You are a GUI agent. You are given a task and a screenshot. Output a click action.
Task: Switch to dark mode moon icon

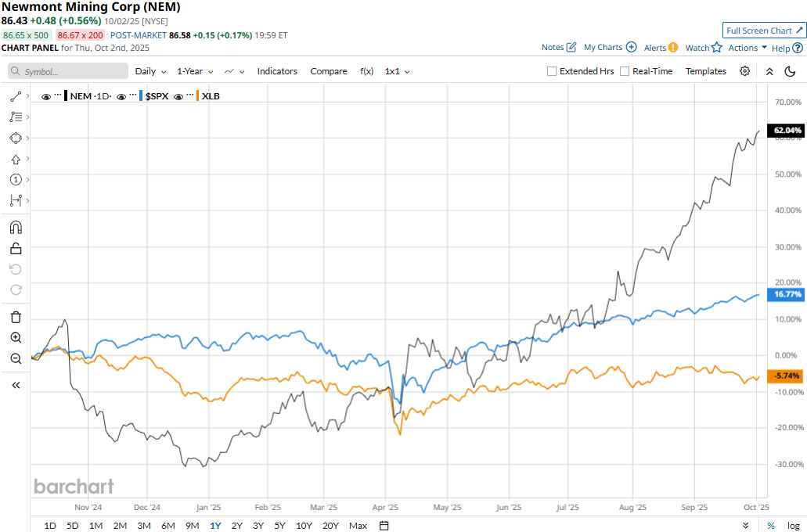790,71
